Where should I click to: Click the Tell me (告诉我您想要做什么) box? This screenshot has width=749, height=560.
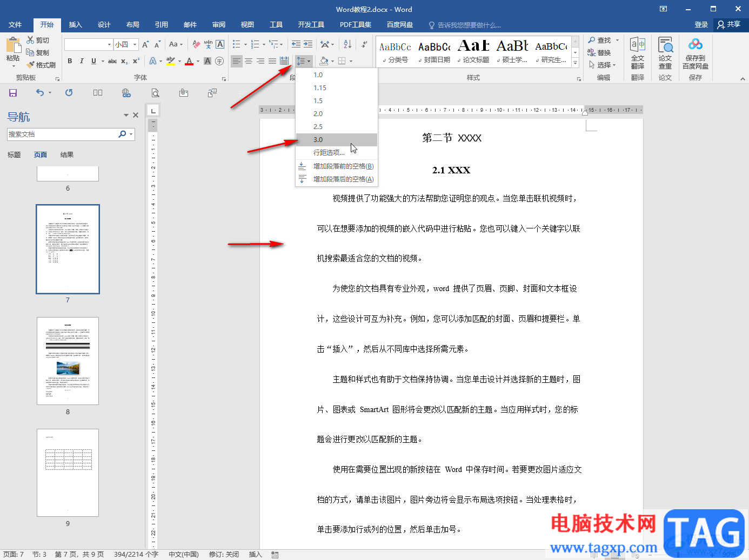click(465, 25)
